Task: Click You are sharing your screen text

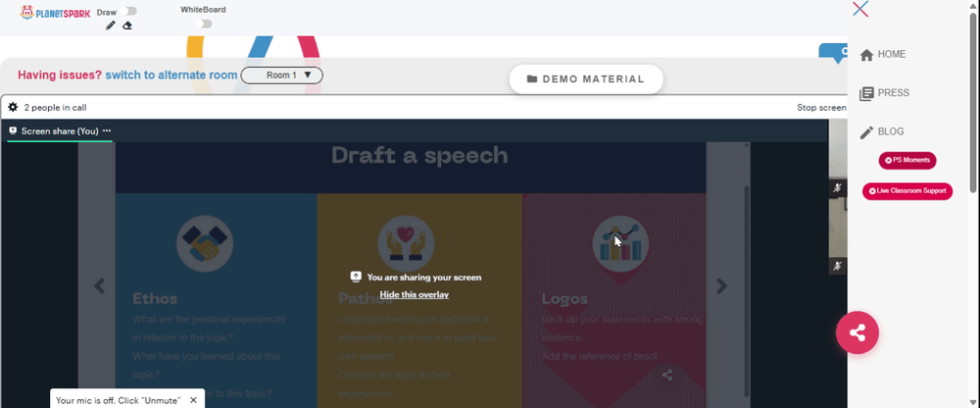Action: tap(424, 278)
